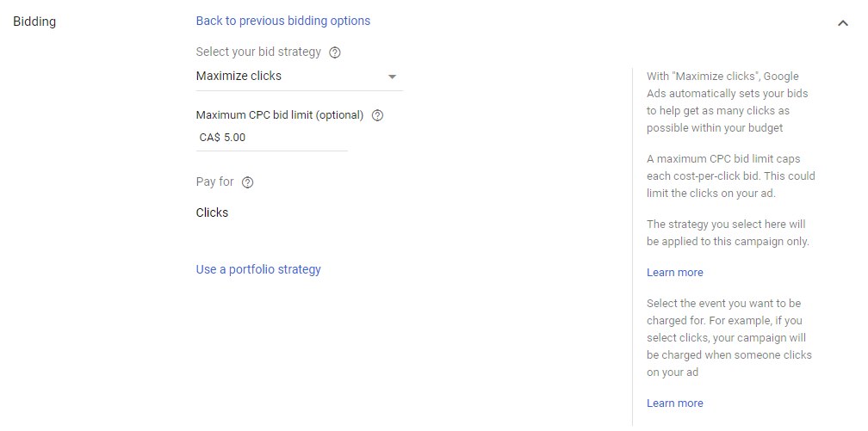Open "Learn more" below the charged event explanation
This screenshot has width=868, height=431.
(x=675, y=403)
